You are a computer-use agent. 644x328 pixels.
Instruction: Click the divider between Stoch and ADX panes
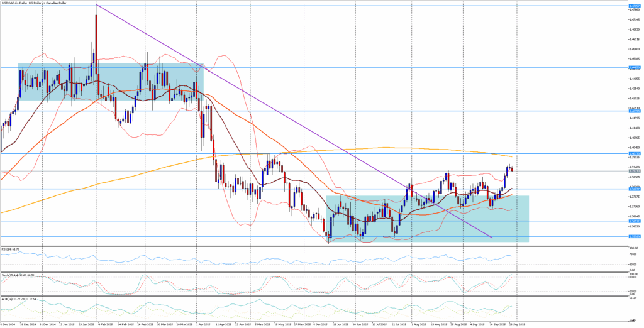[314, 296]
